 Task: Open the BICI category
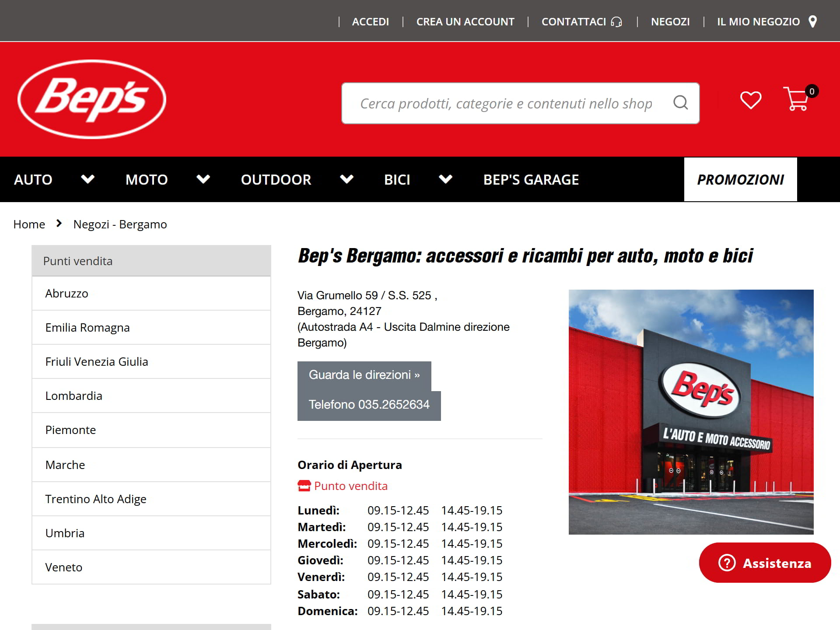point(397,179)
